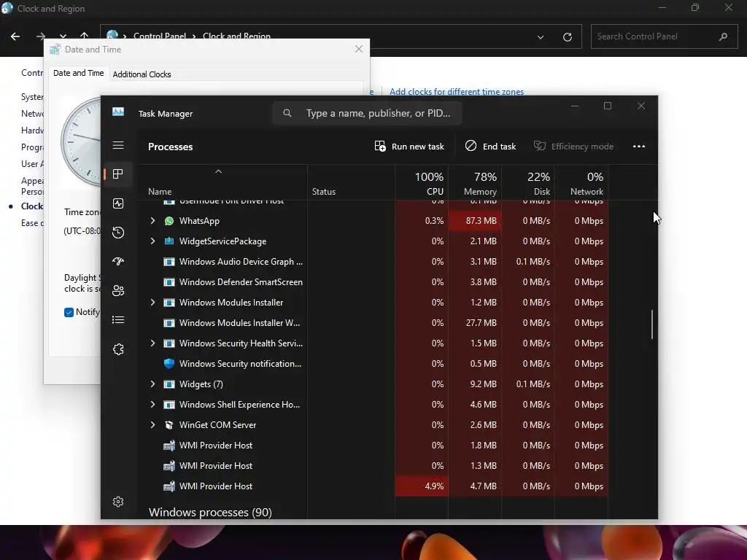Image resolution: width=747 pixels, height=560 pixels.
Task: Expand the WhatsApp process group
Action: 152,221
